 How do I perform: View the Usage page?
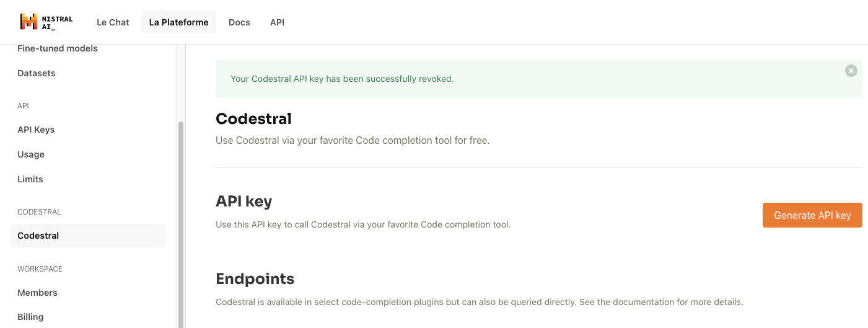31,154
